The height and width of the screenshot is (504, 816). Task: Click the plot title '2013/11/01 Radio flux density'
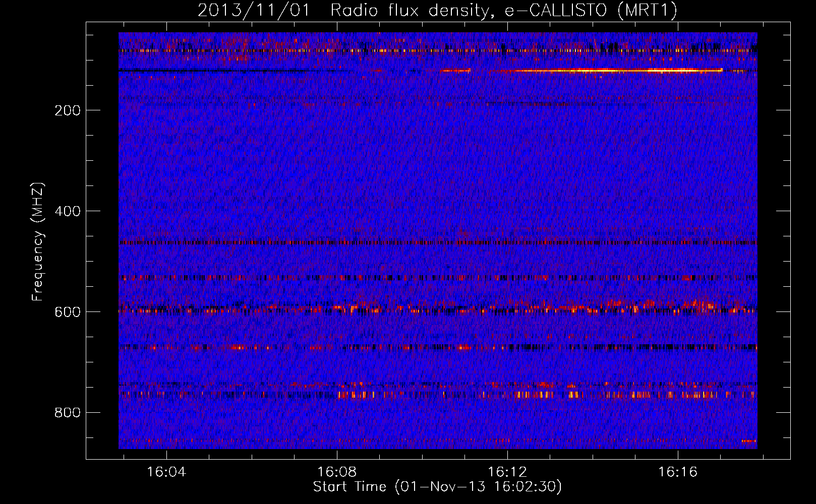point(437,10)
